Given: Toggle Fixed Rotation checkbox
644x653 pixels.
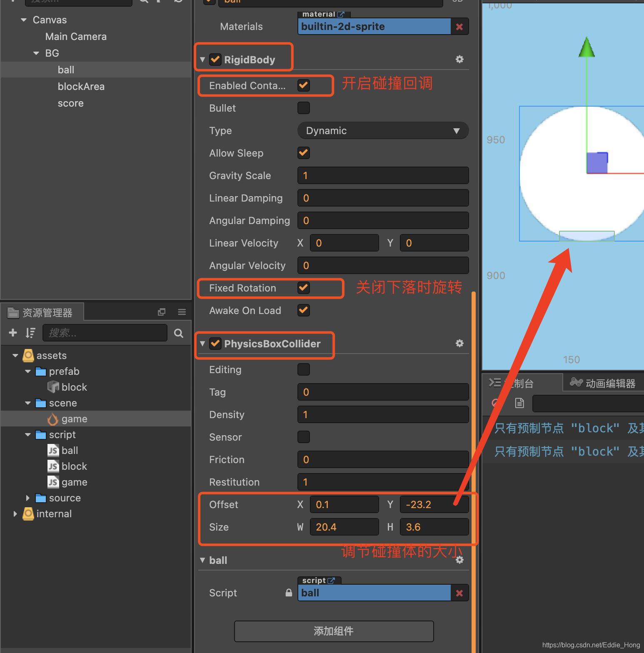Looking at the screenshot, I should pyautogui.click(x=304, y=288).
